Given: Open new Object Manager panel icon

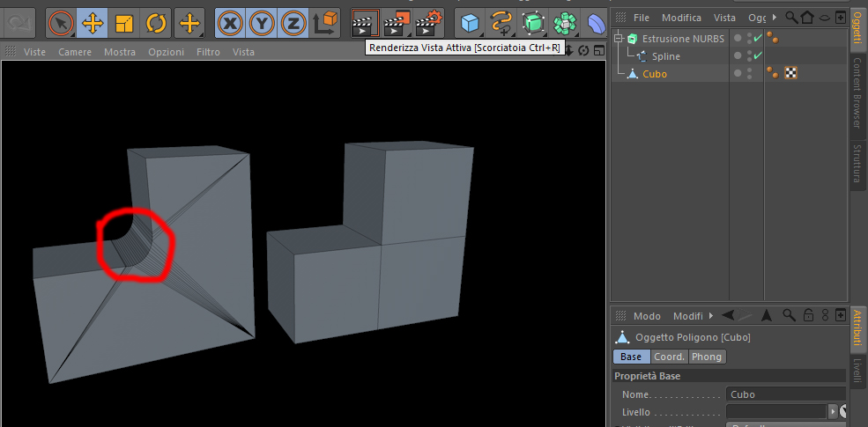Looking at the screenshot, I should (841, 17).
